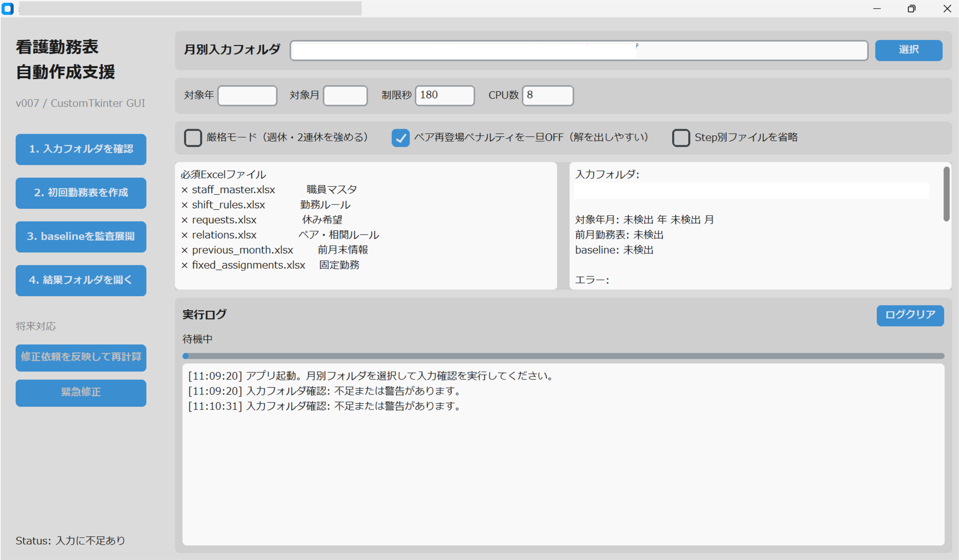959x560 pixels.
Task: Click 'baseline: 未検出' line
Action: click(614, 250)
